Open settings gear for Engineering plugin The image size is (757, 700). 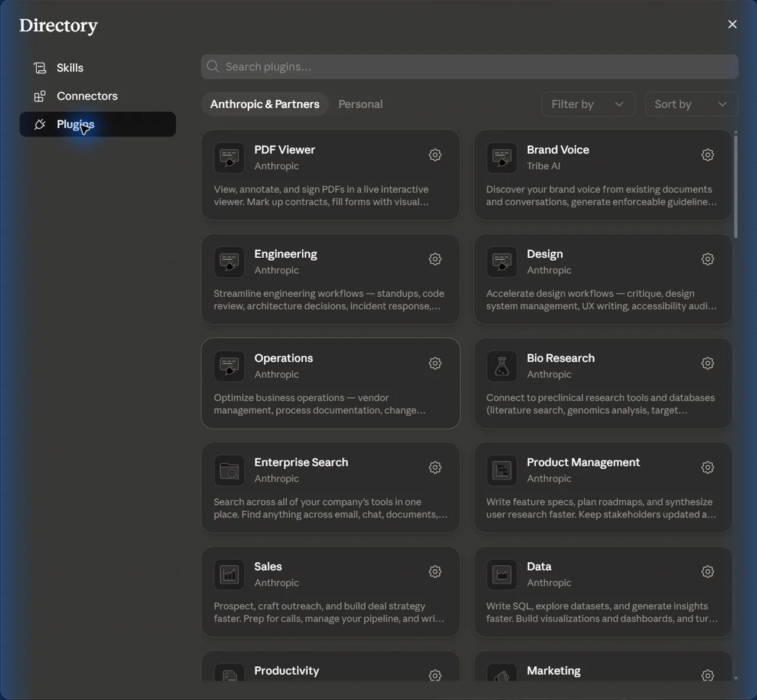point(435,259)
